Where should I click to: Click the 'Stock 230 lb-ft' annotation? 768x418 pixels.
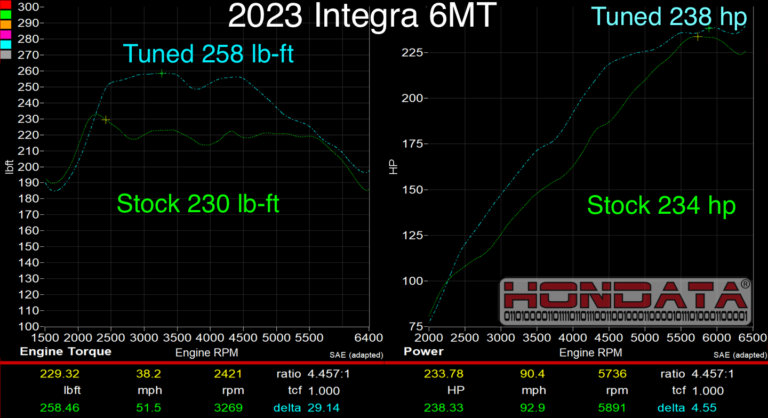[198, 205]
